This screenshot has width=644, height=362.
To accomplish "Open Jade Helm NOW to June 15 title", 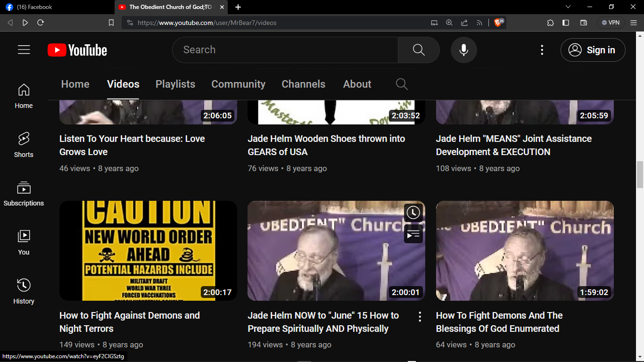I will (323, 322).
